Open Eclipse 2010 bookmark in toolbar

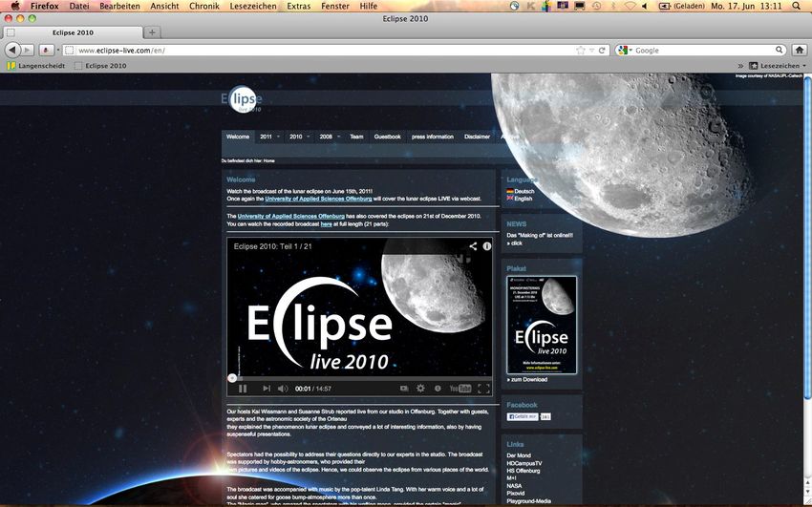(x=100, y=66)
